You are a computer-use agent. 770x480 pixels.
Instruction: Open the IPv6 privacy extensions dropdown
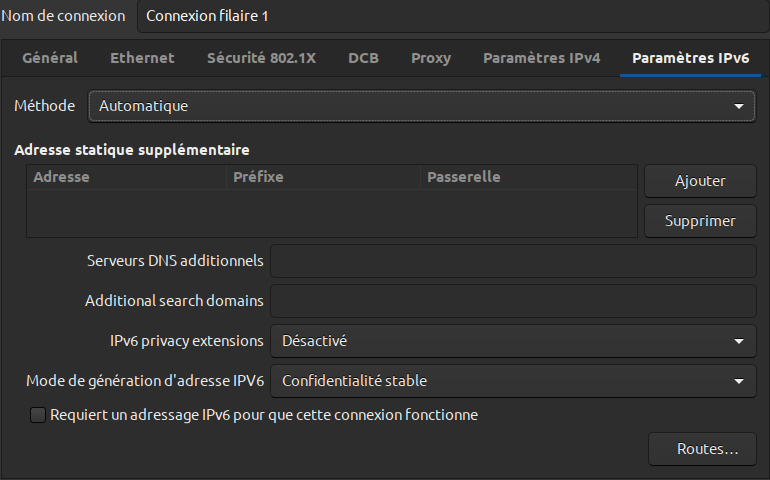point(513,341)
